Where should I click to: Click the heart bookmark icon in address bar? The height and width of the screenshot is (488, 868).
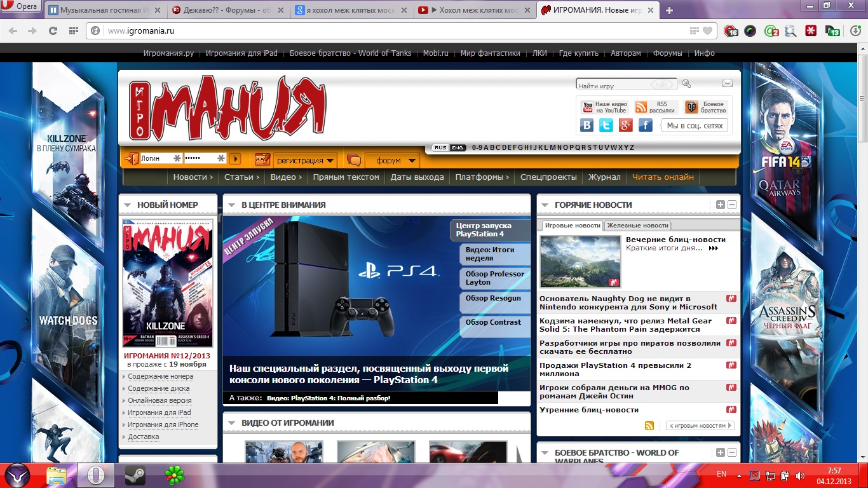(x=708, y=30)
